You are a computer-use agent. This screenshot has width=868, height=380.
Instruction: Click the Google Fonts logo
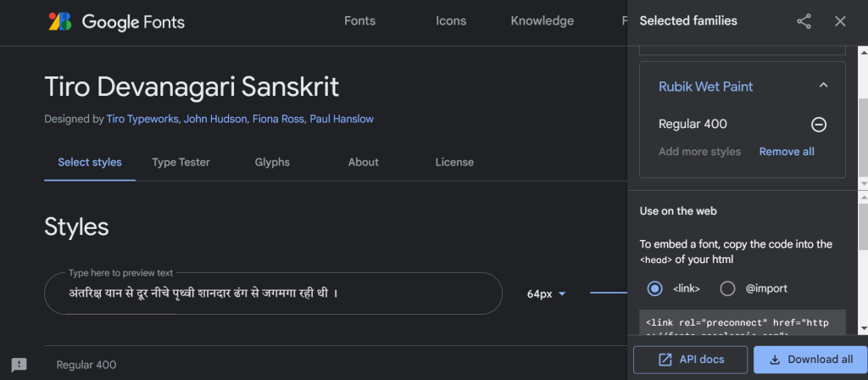tap(116, 21)
